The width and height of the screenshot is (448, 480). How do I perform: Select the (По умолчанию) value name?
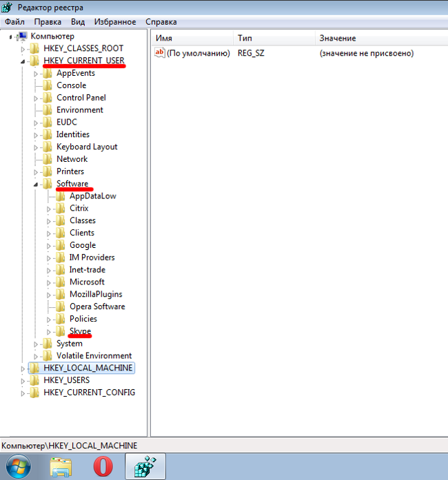coord(198,53)
